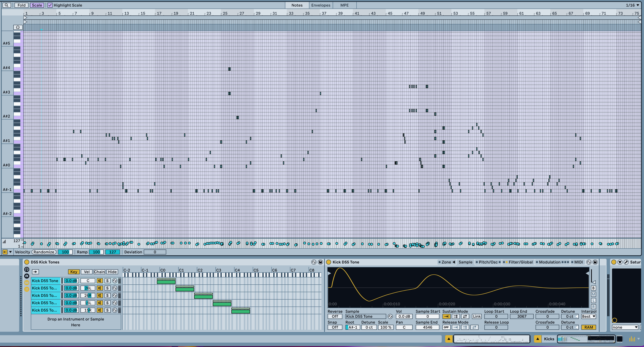
Task: Open the Interpol Best dropdown
Action: coord(589,317)
